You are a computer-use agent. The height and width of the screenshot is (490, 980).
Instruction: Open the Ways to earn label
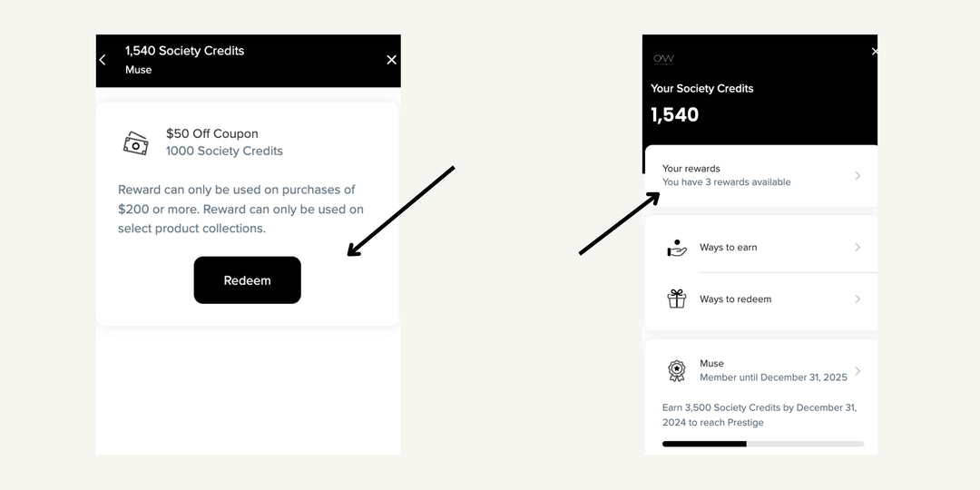(x=728, y=248)
